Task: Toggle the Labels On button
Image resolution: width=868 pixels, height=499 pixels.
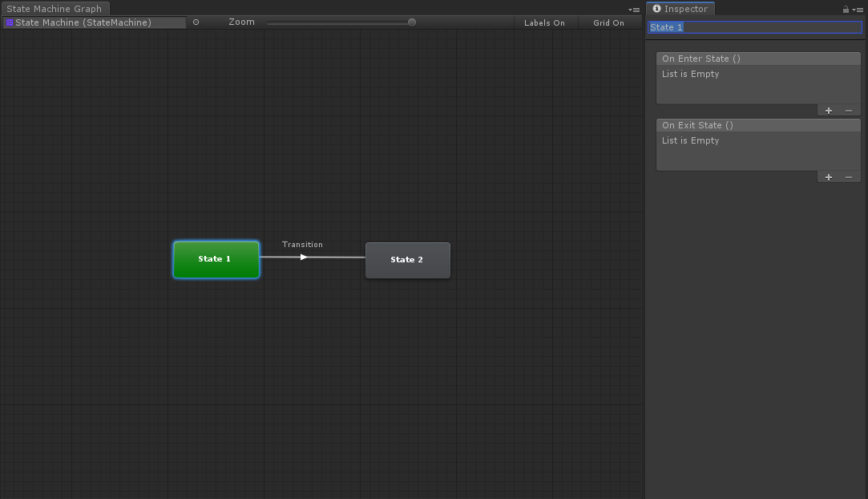Action: [x=544, y=22]
